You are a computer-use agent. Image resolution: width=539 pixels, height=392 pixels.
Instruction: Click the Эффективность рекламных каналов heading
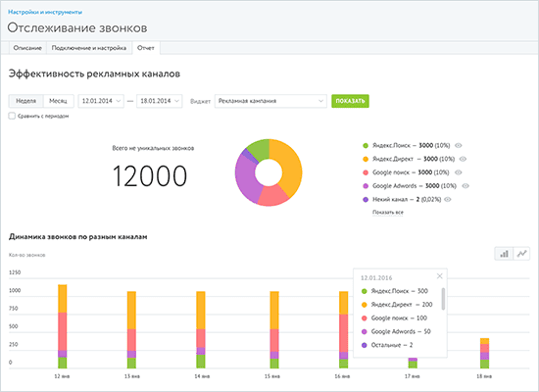tap(94, 73)
